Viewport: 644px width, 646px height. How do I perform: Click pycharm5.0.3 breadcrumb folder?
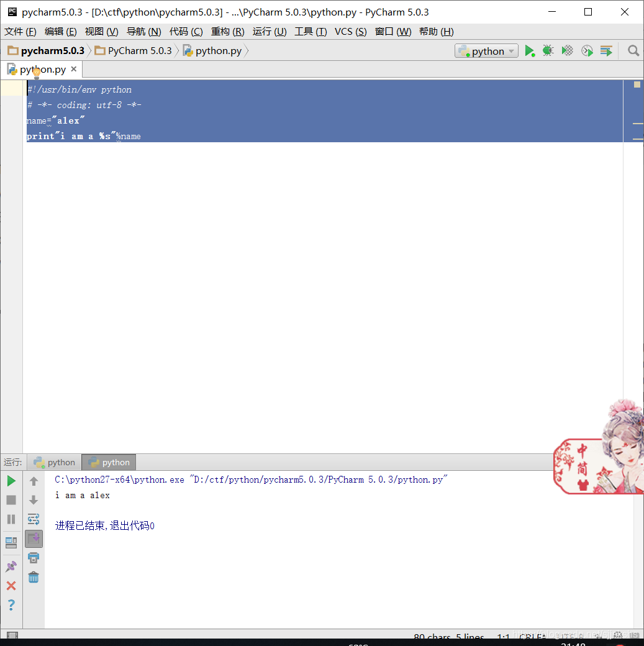[46, 51]
